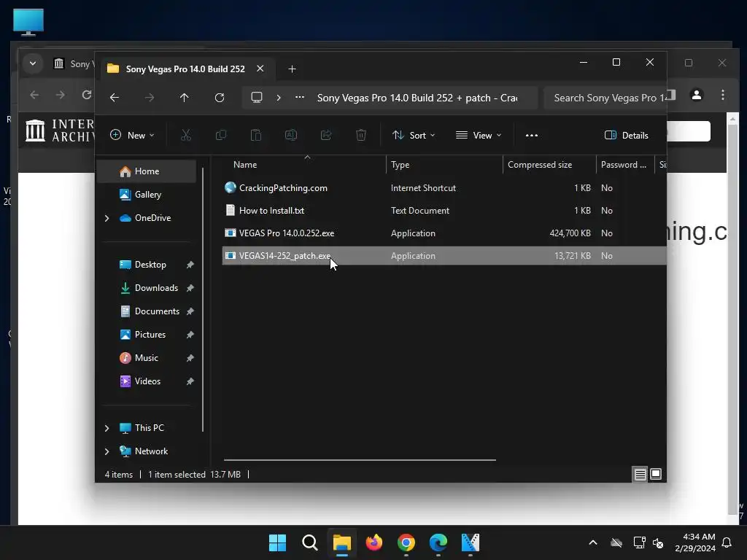Viewport: 747px width, 560px height.
Task: Click the Delete trash icon in toolbar
Action: 361,135
